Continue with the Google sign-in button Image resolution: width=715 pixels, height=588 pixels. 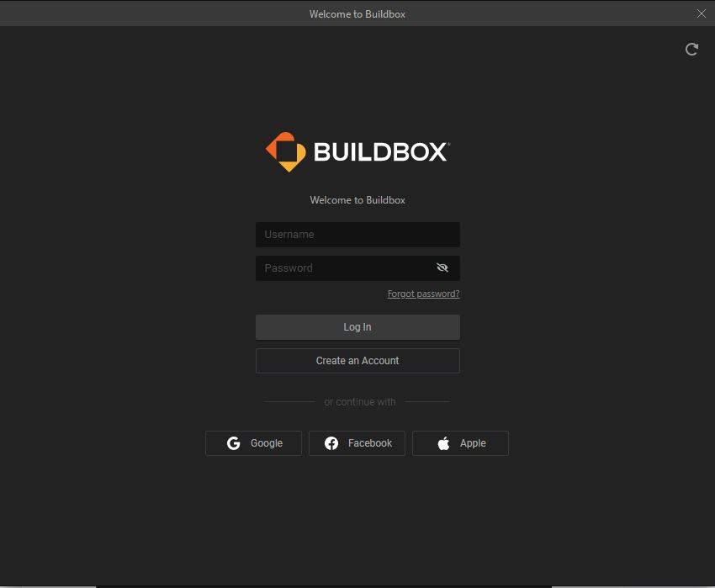(253, 443)
